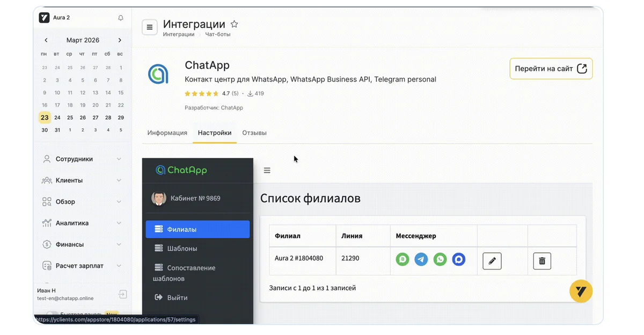
Task: Select March 29 in the calendar
Action: click(121, 118)
